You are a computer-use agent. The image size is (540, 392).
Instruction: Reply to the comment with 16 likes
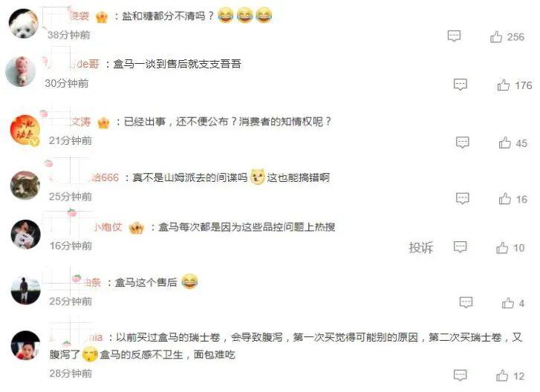462,198
